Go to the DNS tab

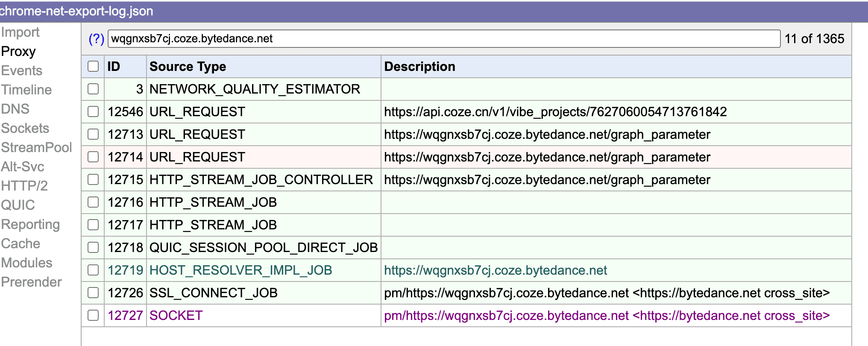(x=15, y=109)
